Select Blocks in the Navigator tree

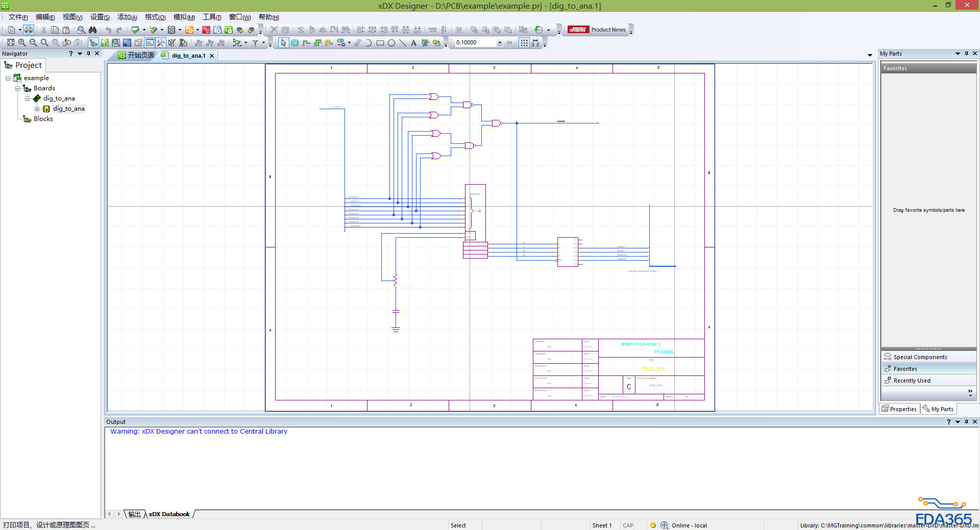(43, 119)
